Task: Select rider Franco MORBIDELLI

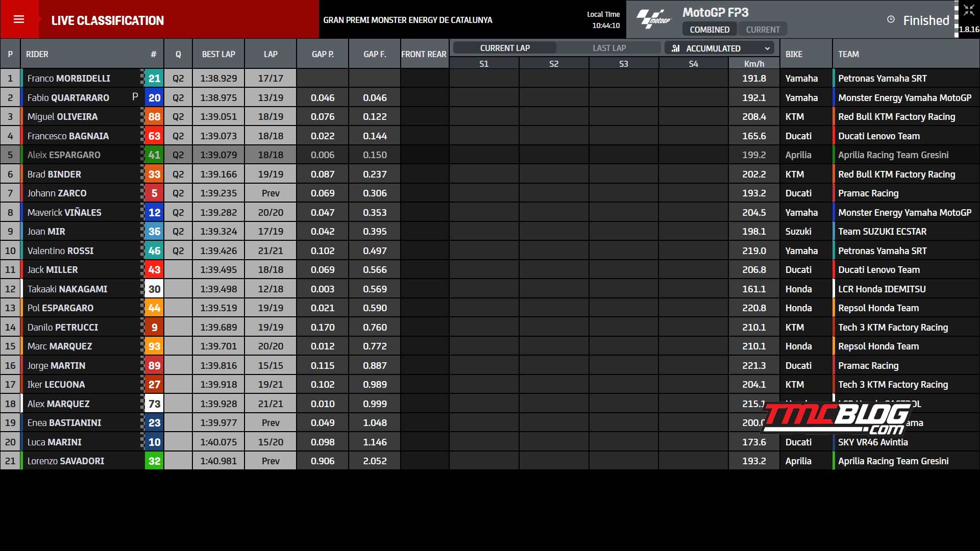Action: [x=69, y=79]
